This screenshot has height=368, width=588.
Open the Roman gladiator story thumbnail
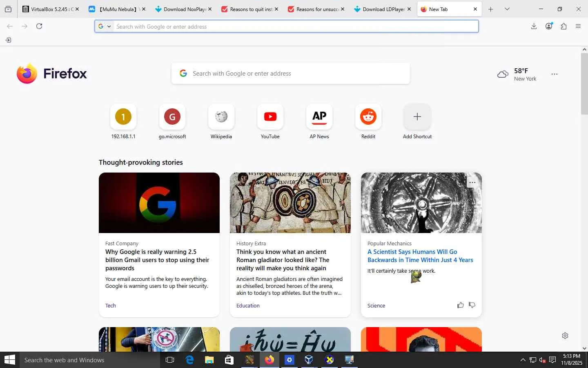point(290,203)
